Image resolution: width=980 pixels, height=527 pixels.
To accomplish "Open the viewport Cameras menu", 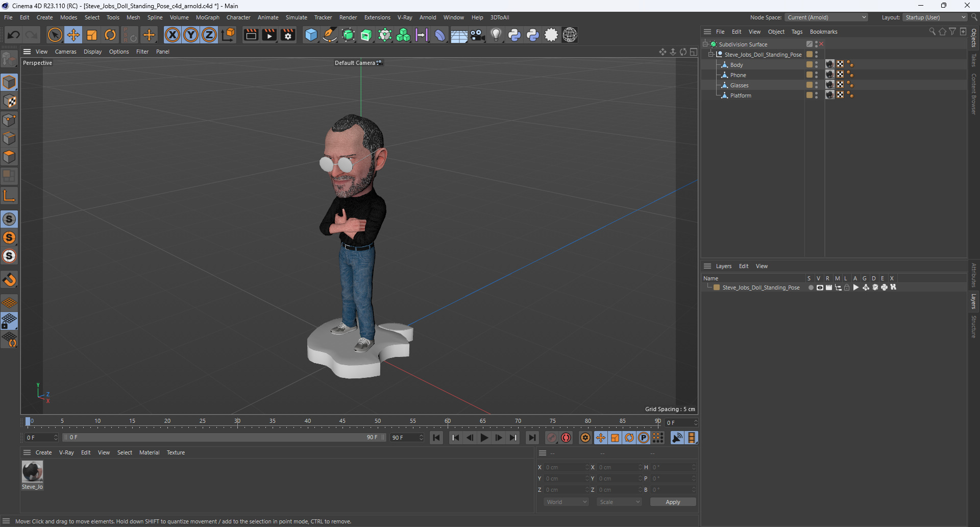I will pos(65,52).
